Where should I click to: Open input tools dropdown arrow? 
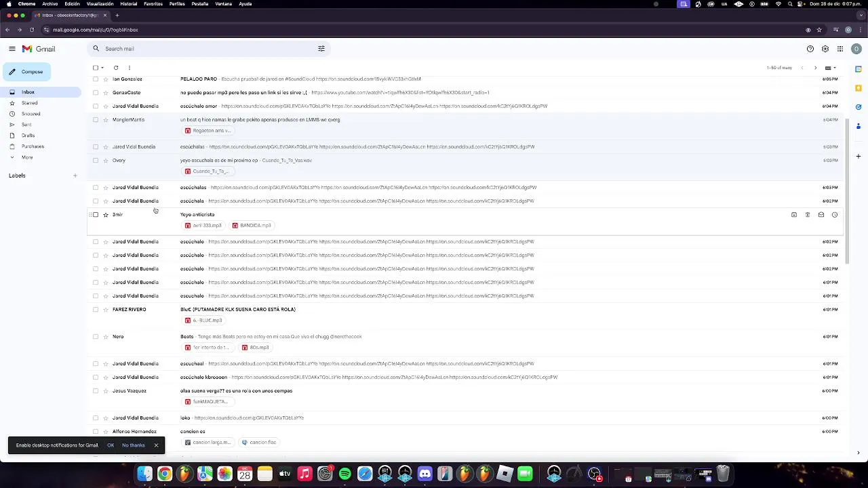(x=835, y=68)
